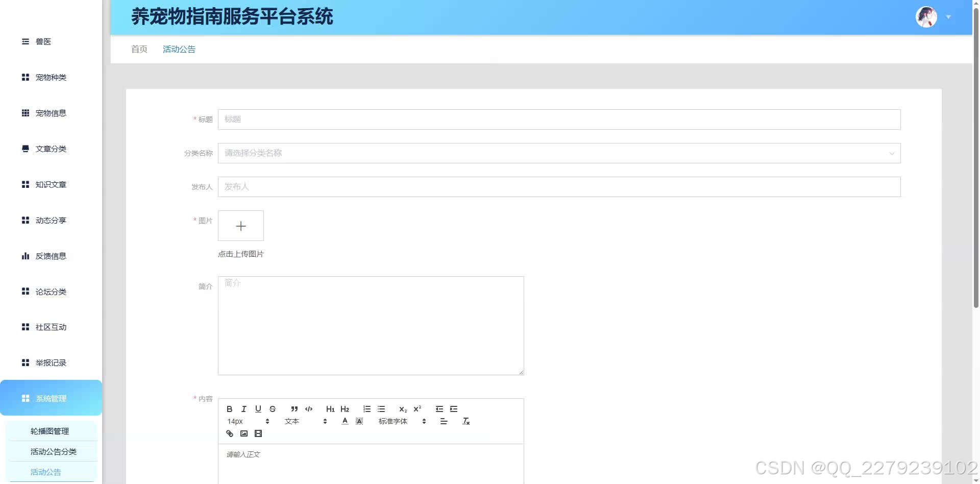Collapse the 系统管理 sidebar menu
The width and height of the screenshot is (980, 484).
51,398
